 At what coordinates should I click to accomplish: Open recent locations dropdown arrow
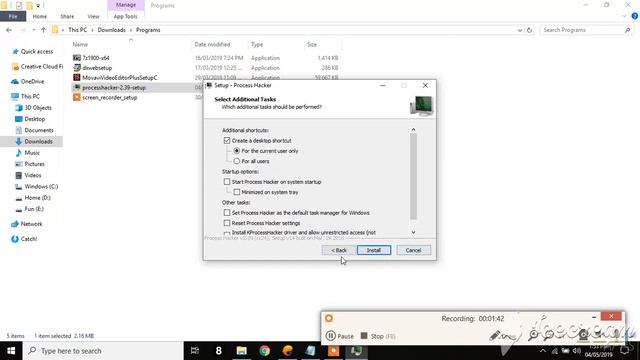pos(33,30)
